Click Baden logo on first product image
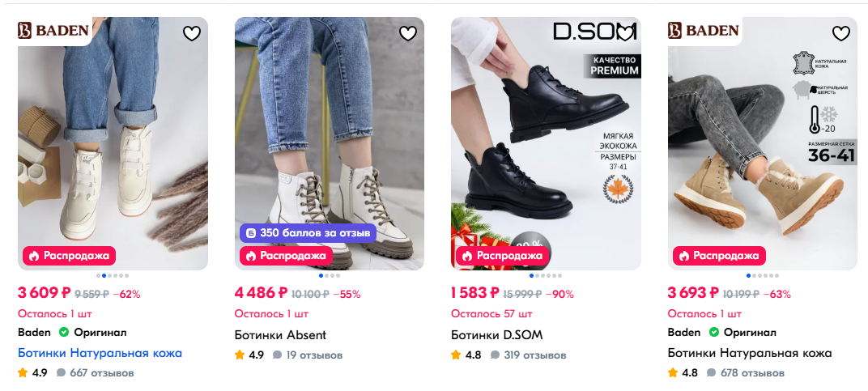Image resolution: width=868 pixels, height=391 pixels. pos(53,31)
